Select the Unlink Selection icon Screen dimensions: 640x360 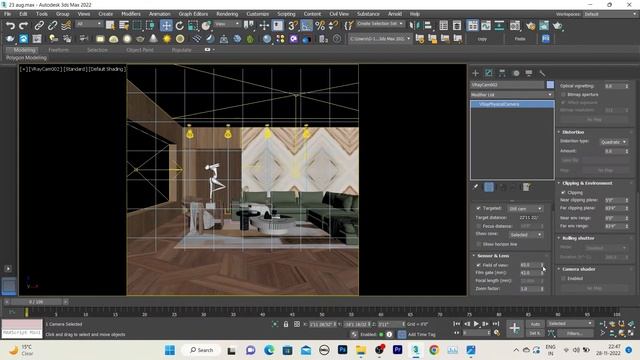pyautogui.click(x=53, y=26)
